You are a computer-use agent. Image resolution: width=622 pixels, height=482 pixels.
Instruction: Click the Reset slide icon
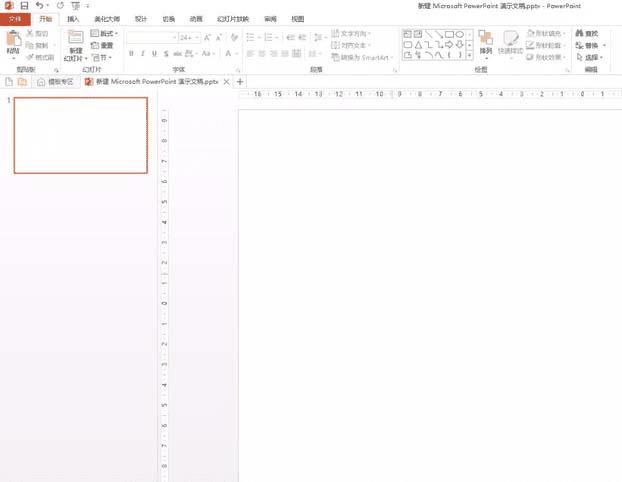94,45
